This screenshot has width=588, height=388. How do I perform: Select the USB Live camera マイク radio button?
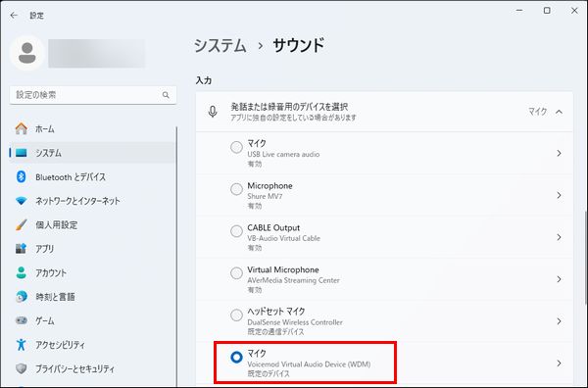tap(236, 147)
